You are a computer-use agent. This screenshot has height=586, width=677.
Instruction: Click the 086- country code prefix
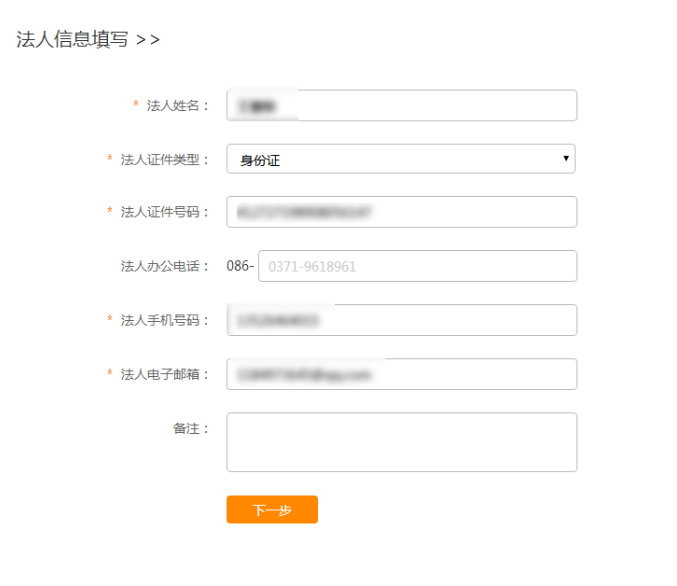coord(240,266)
